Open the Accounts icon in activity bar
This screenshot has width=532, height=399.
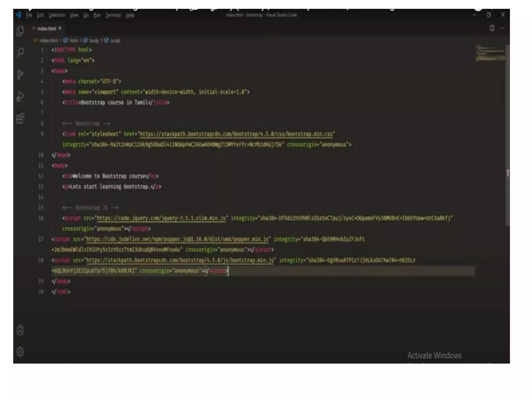tap(20, 330)
